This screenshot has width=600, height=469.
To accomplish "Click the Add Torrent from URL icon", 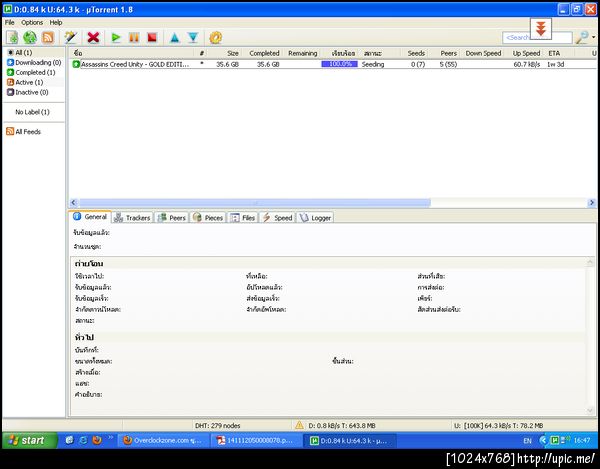I will coord(30,37).
